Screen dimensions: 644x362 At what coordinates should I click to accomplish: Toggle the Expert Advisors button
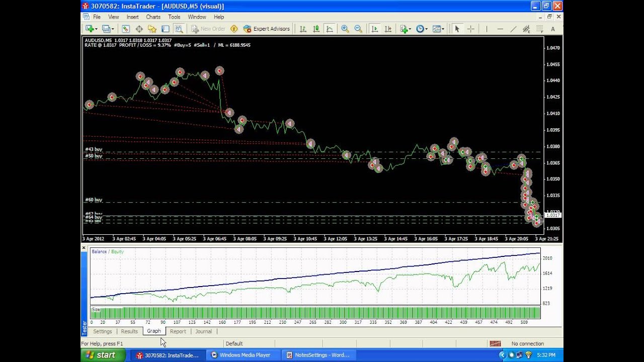(x=267, y=29)
